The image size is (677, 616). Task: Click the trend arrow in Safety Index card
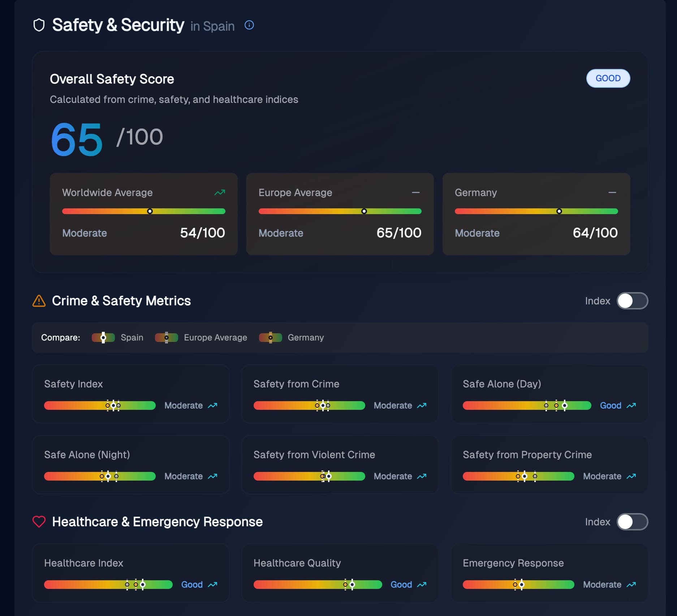[x=213, y=405]
